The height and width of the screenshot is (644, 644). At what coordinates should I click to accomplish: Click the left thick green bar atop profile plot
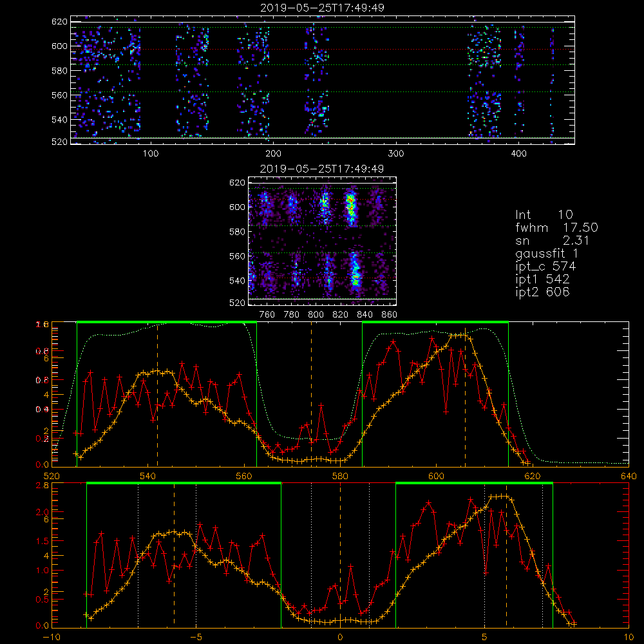(x=167, y=323)
